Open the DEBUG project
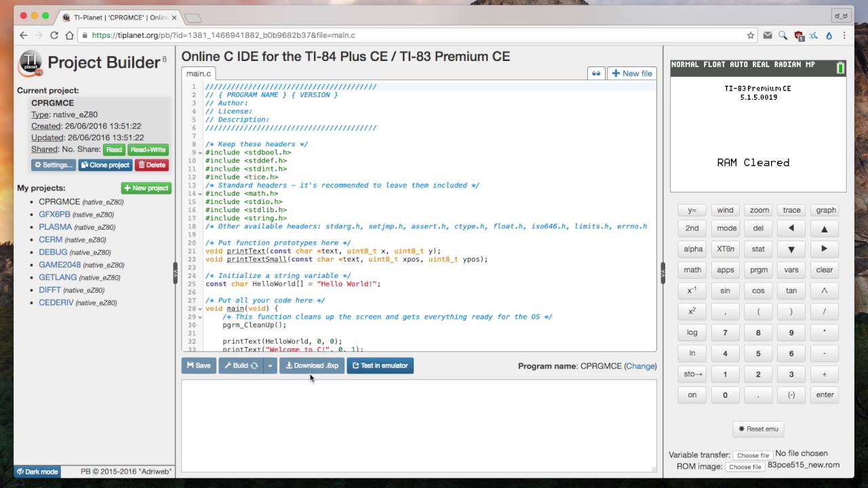 coord(53,252)
